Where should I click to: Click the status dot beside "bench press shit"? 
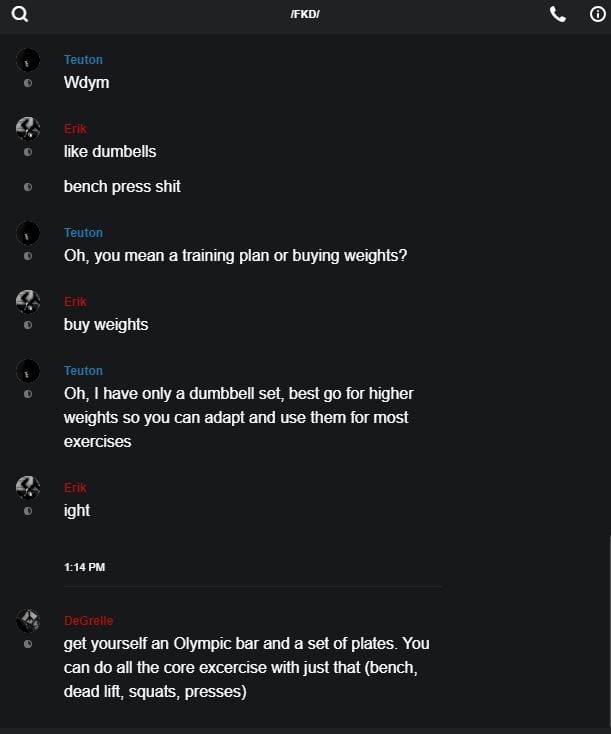click(x=28, y=187)
